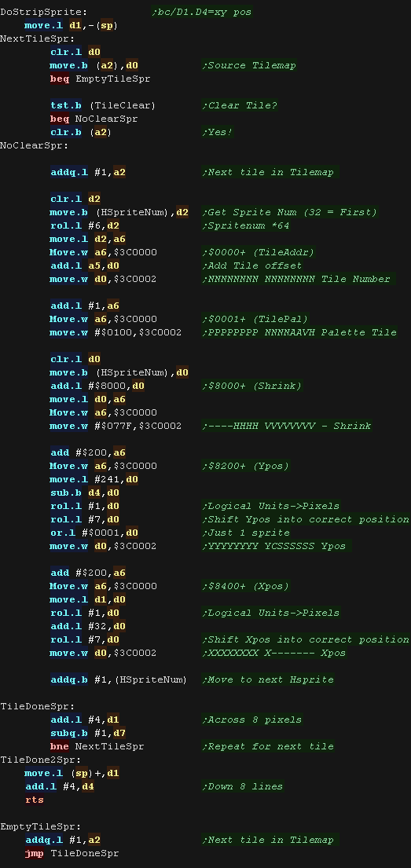Click the 'Add Tile offset' comment
This screenshot has height=868, width=411.
pyautogui.click(x=252, y=266)
